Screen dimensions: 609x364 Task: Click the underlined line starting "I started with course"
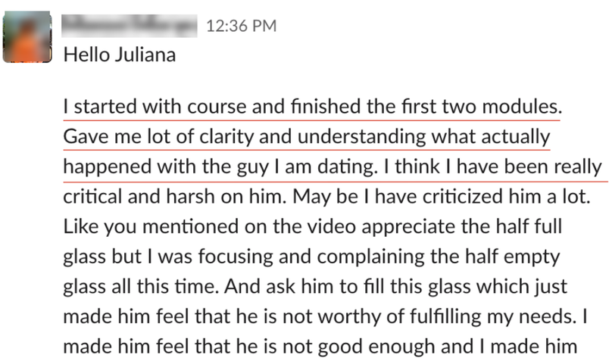[311, 107]
